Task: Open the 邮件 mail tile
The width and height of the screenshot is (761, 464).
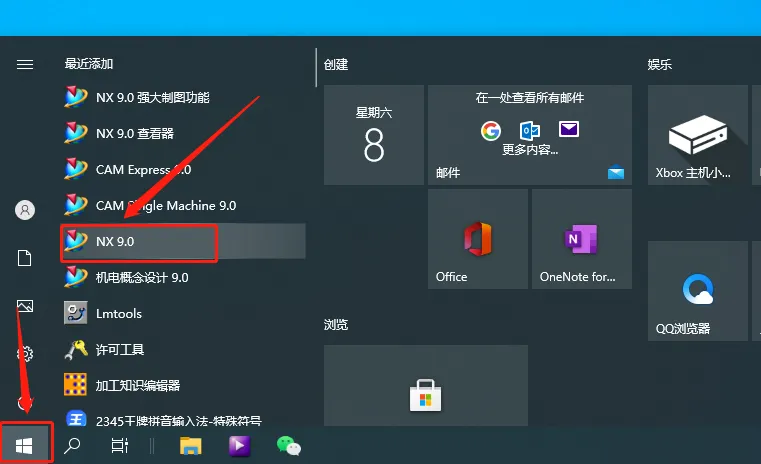Action: point(530,135)
